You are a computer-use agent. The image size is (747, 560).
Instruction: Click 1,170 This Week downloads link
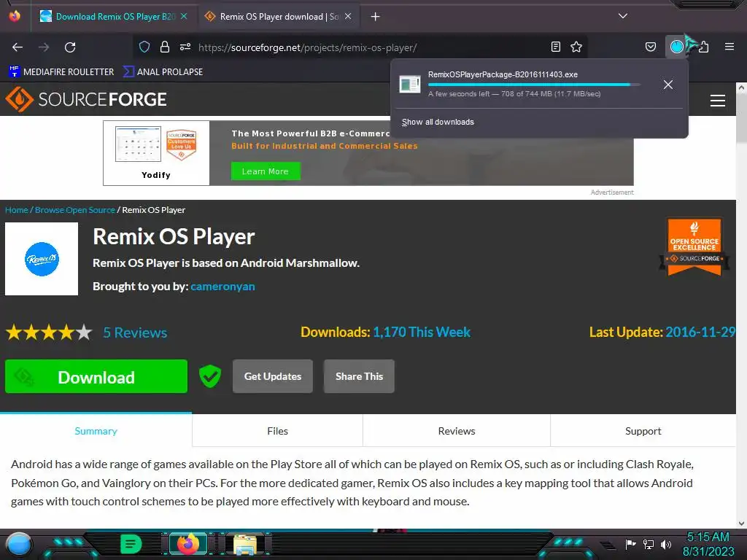(422, 332)
